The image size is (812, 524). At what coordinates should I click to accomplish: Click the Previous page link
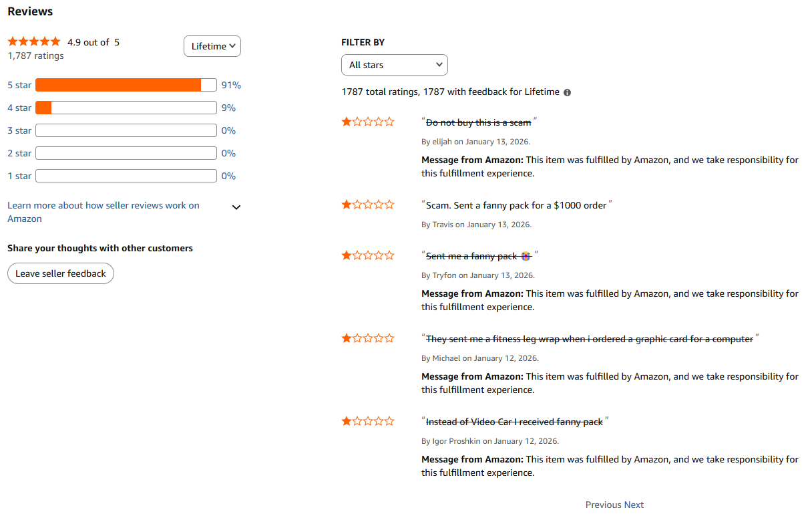click(603, 505)
